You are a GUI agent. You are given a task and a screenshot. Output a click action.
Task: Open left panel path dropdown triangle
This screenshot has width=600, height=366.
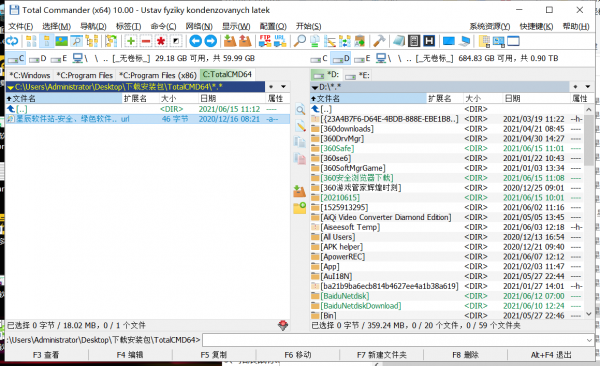click(x=10, y=88)
